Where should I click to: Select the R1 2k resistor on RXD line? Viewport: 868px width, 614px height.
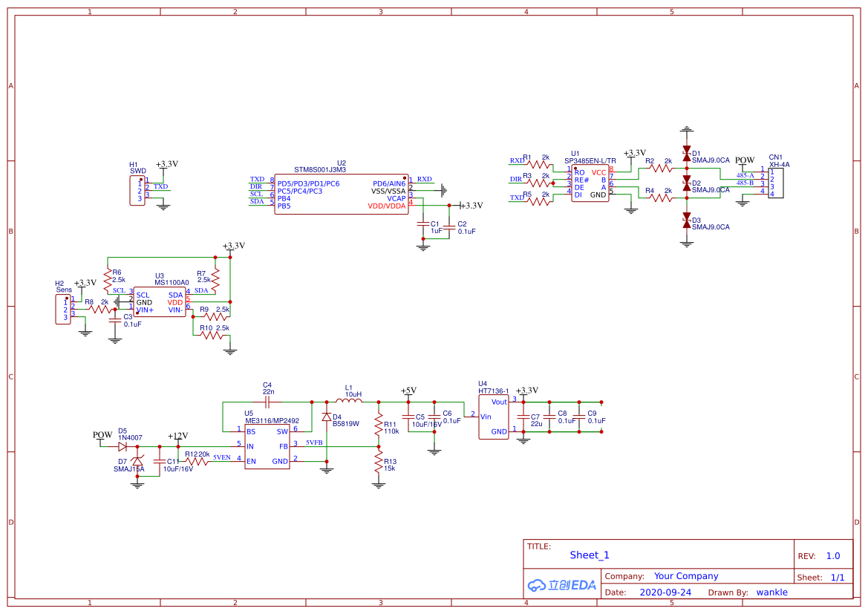(x=538, y=164)
